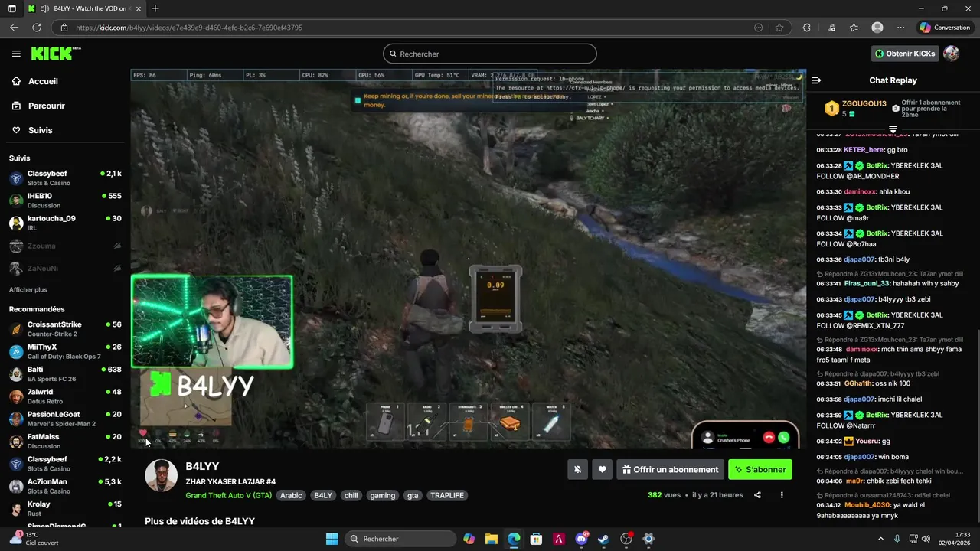Select the gta tag
Image resolution: width=980 pixels, height=551 pixels.
[x=413, y=495]
